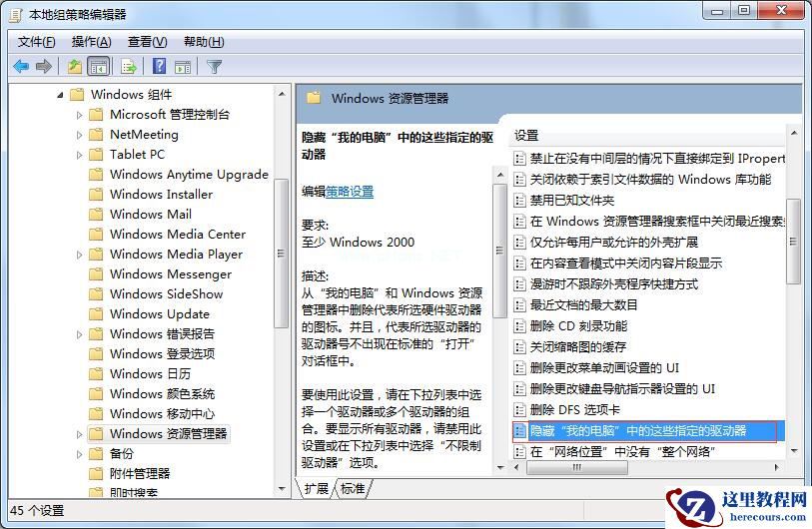Select policy 在内容查看模式中关闭内容片段显示
Image resolution: width=812 pixels, height=529 pixels.
pyautogui.click(x=625, y=263)
